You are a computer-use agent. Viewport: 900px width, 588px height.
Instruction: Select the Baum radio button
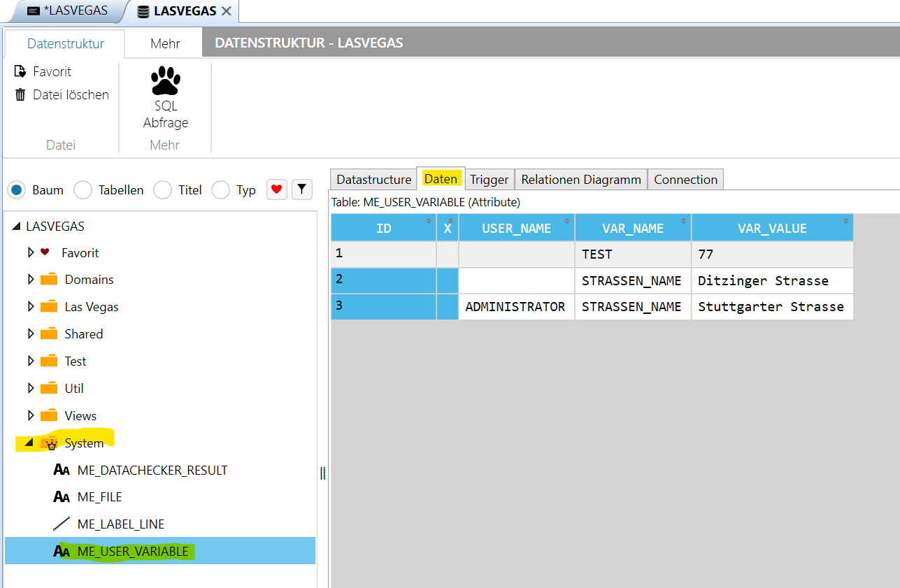(18, 190)
